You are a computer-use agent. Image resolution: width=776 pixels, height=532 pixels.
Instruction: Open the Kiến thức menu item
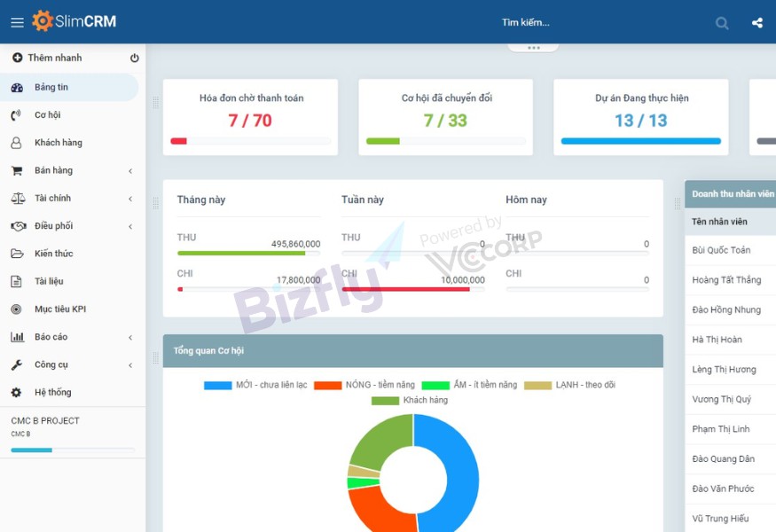(x=53, y=254)
